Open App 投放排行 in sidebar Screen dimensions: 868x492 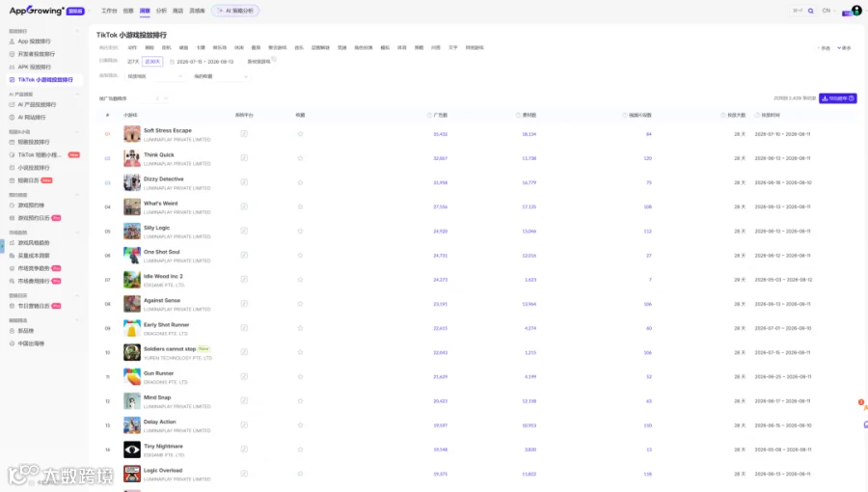34,41
